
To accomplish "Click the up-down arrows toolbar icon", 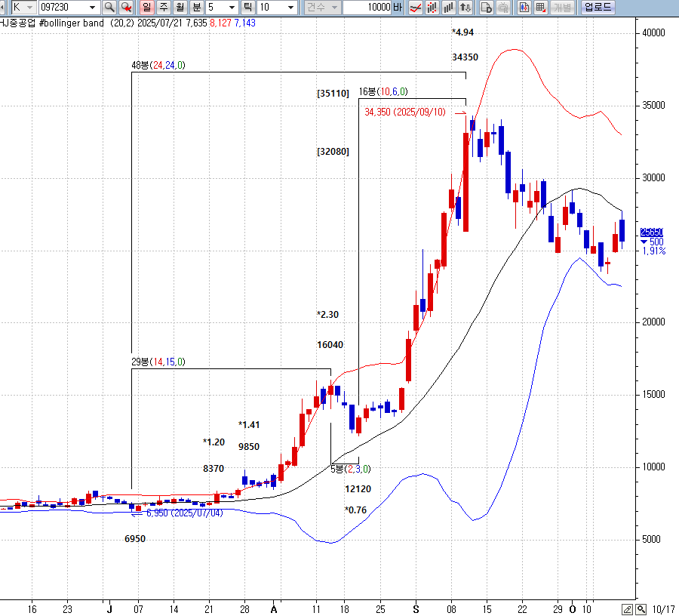I will click(465, 8).
